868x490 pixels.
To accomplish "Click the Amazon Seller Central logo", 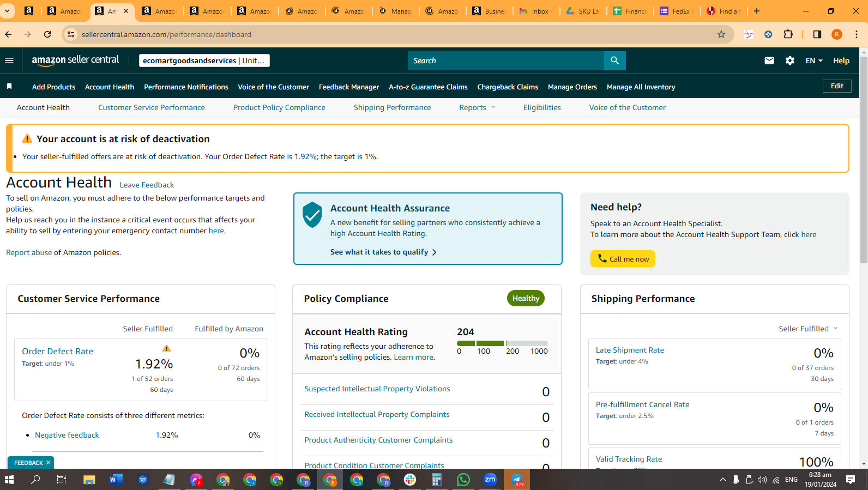I will 75,61.
